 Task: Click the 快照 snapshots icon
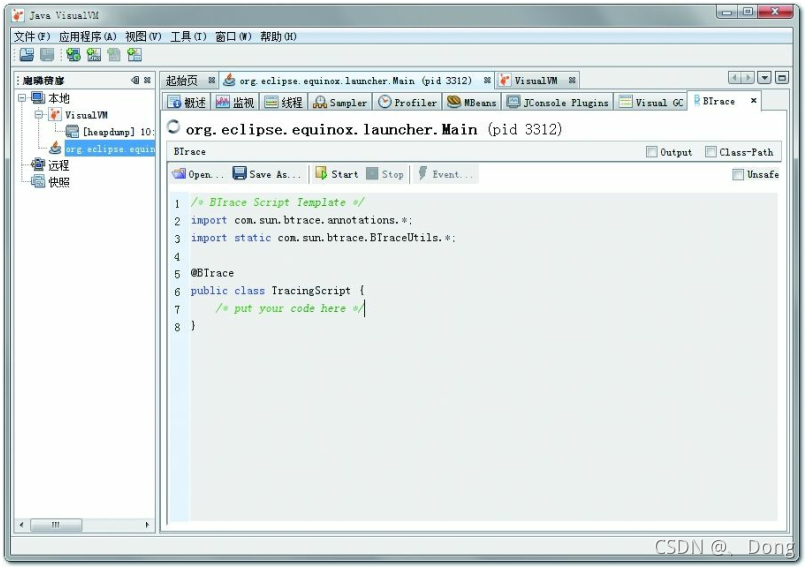coord(38,181)
